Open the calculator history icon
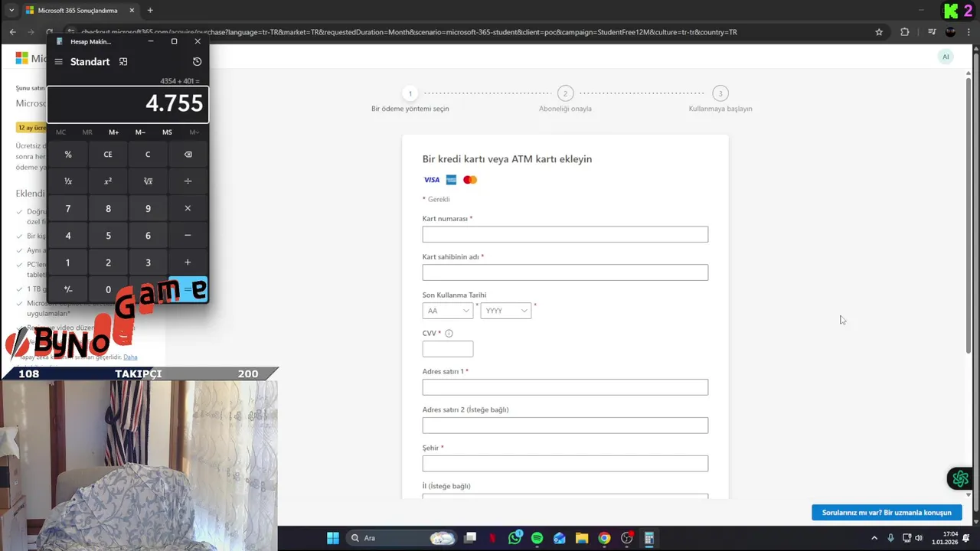980x551 pixels. [197, 62]
